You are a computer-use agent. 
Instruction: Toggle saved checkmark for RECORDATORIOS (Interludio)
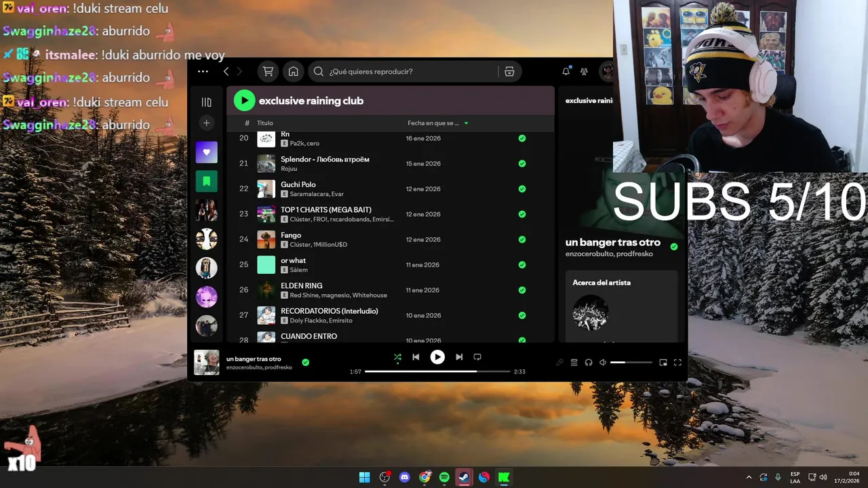tap(522, 315)
